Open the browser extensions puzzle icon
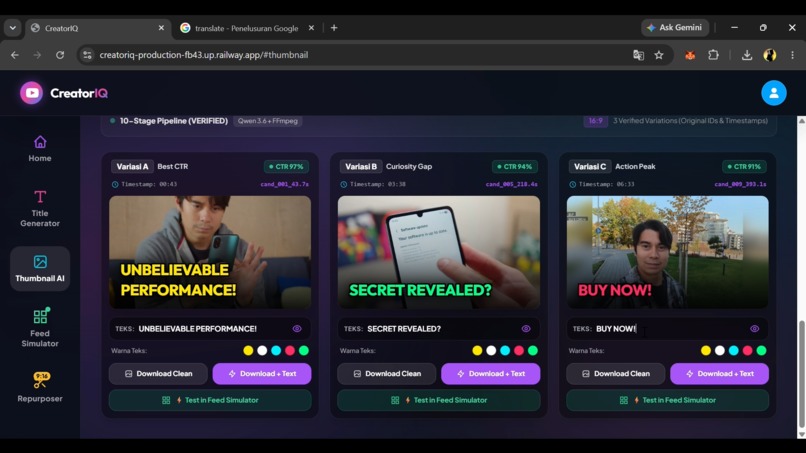This screenshot has height=453, width=806. (x=713, y=55)
